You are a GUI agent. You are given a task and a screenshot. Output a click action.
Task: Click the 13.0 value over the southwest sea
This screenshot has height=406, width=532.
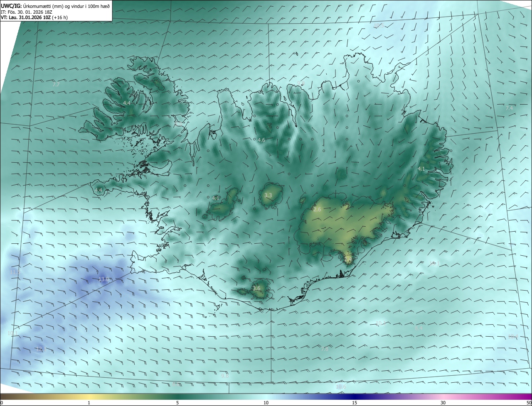tap(103, 279)
